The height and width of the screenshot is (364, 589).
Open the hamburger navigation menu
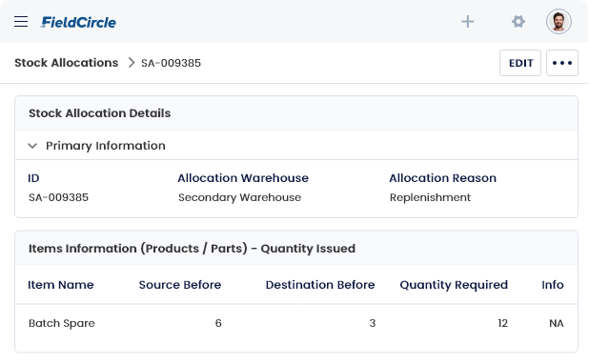[x=21, y=22]
